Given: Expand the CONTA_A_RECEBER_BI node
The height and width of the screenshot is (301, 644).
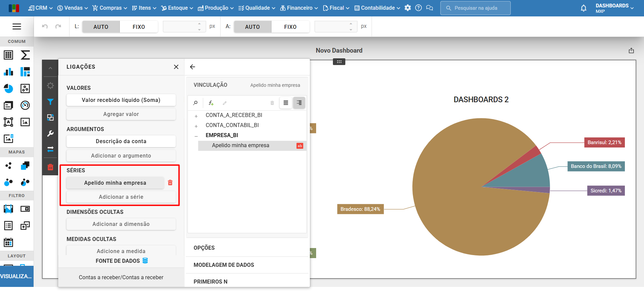Looking at the screenshot, I should [x=196, y=116].
